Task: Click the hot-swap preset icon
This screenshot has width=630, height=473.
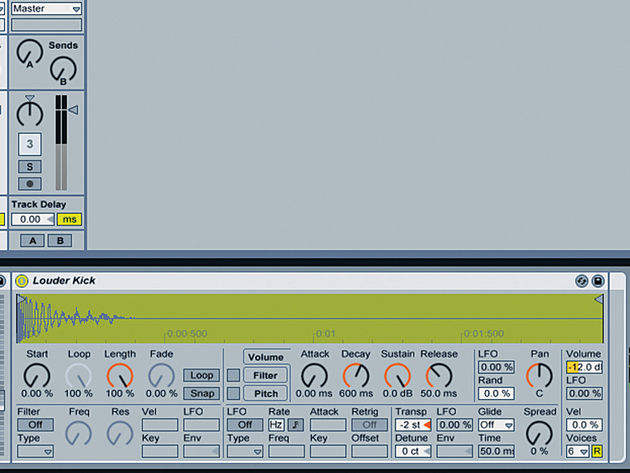Action: click(581, 281)
